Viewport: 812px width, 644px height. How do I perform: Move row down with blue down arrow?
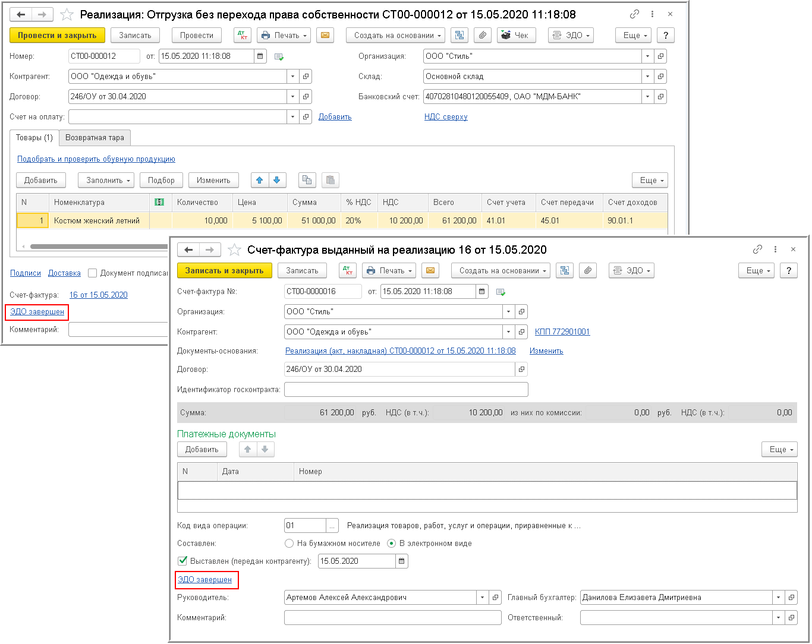point(277,181)
